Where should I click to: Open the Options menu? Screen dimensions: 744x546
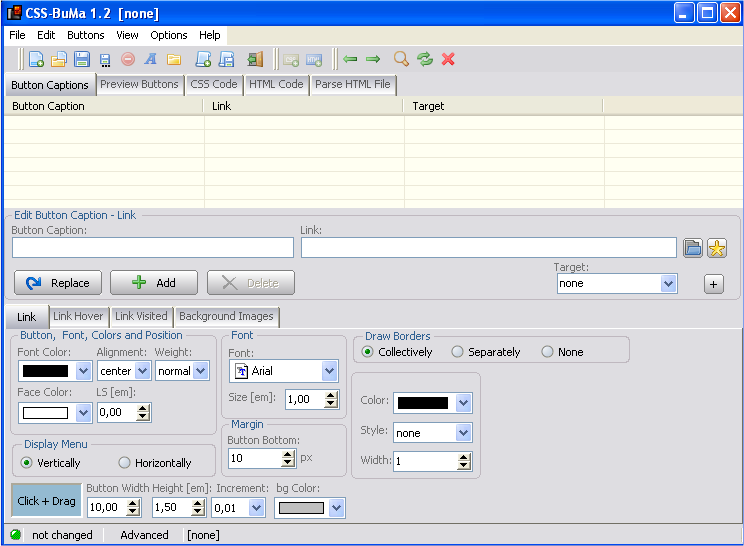(168, 35)
